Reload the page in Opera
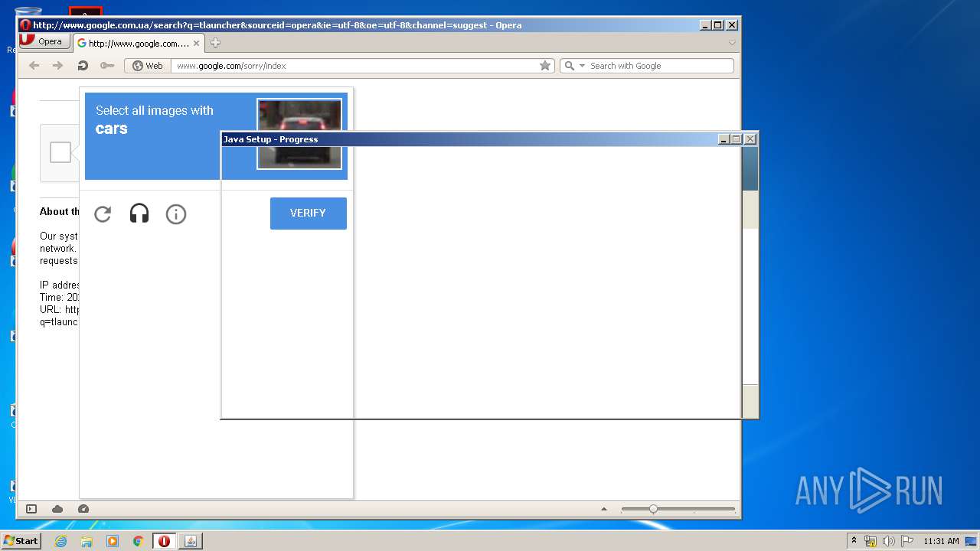The width and height of the screenshot is (980, 551). (x=83, y=66)
